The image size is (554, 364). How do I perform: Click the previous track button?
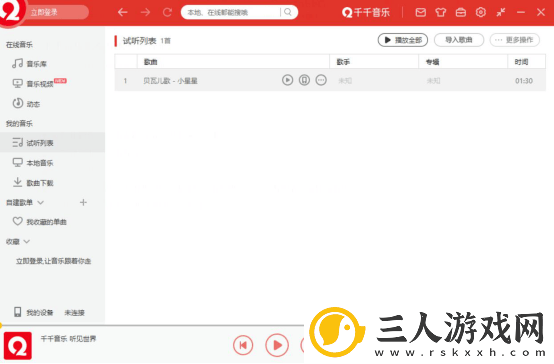[x=243, y=345]
